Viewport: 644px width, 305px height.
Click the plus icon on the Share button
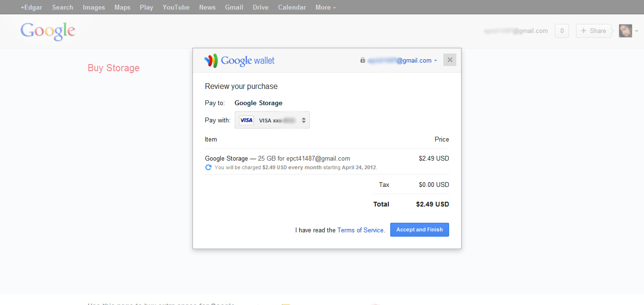(x=583, y=31)
